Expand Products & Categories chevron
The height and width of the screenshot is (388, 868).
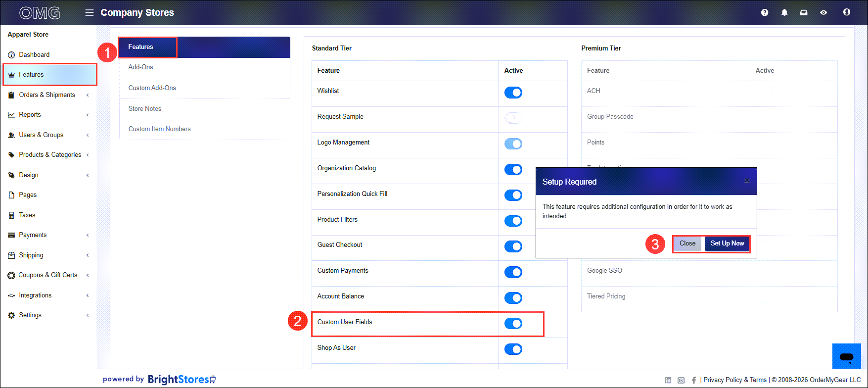click(x=88, y=155)
